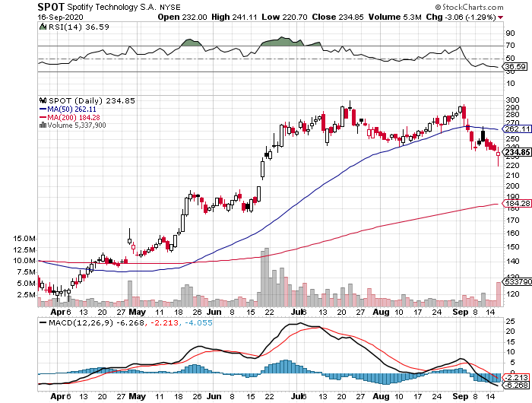The image size is (532, 403).
Task: Click the RSI(14) 36.59 label
Action: coord(79,27)
